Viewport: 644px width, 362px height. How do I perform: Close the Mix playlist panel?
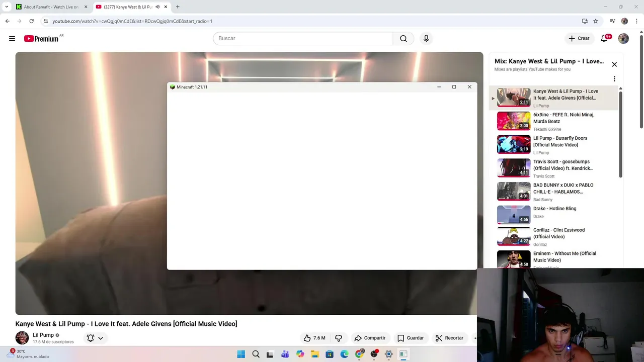tap(614, 64)
